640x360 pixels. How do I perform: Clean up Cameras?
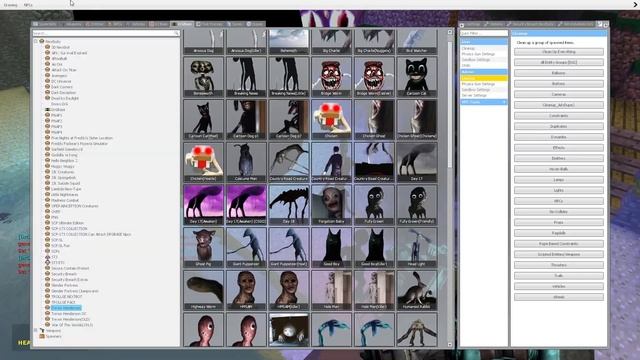[559, 94]
